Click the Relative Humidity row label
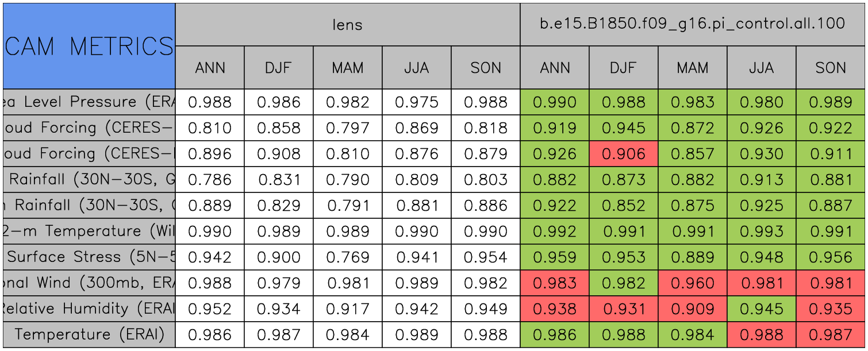 (x=89, y=309)
